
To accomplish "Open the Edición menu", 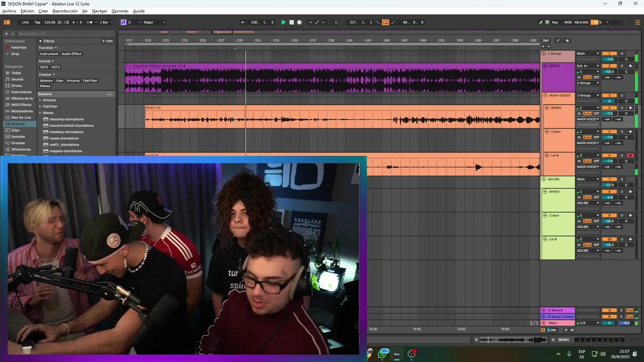I will pyautogui.click(x=27, y=11).
